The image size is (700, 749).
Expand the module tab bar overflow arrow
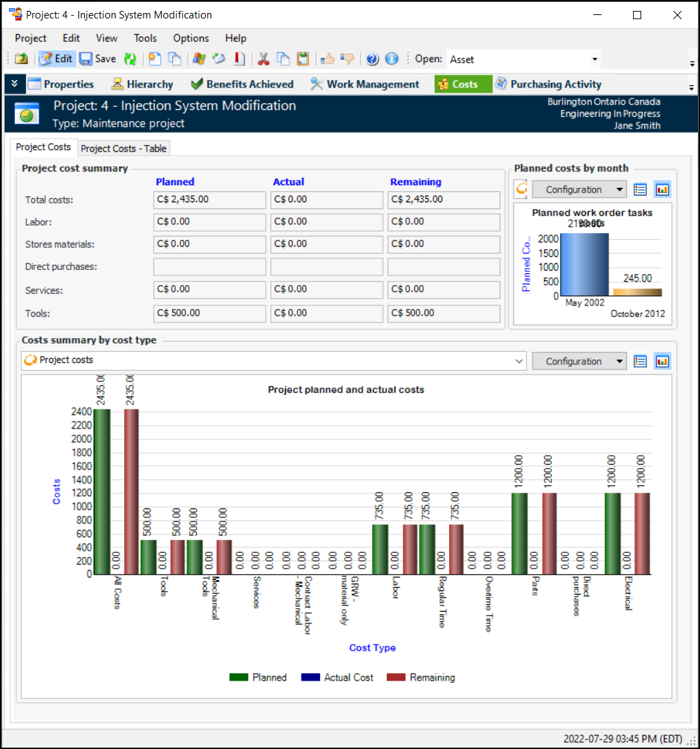(x=691, y=87)
